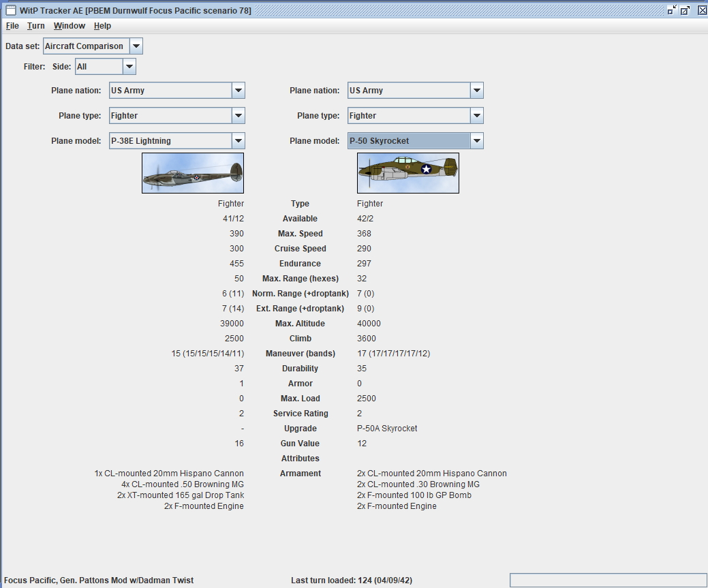708x588 pixels.
Task: Click the 2x CL-mounted 20mm Hispano Cannon line
Action: point(431,474)
